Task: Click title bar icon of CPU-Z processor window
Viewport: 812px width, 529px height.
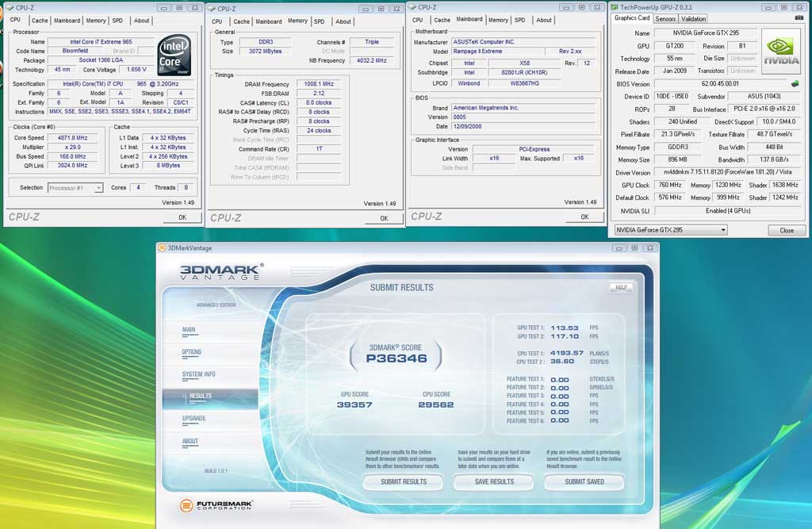Action: point(10,8)
